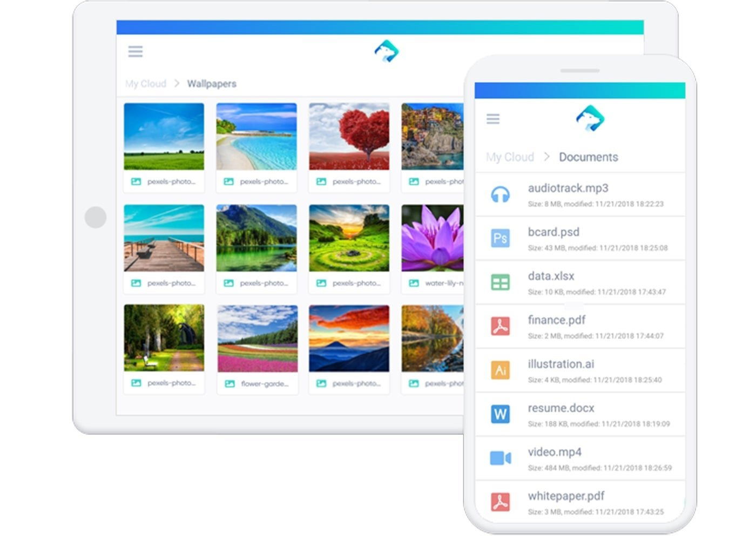Select the Documents breadcrumb on the phone

[x=588, y=157]
